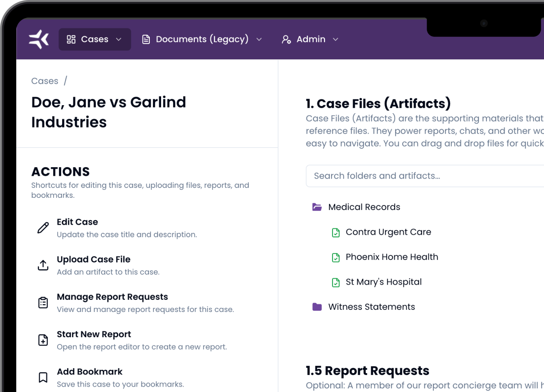544x392 pixels.
Task: Click the new report file-plus icon
Action: (43, 340)
